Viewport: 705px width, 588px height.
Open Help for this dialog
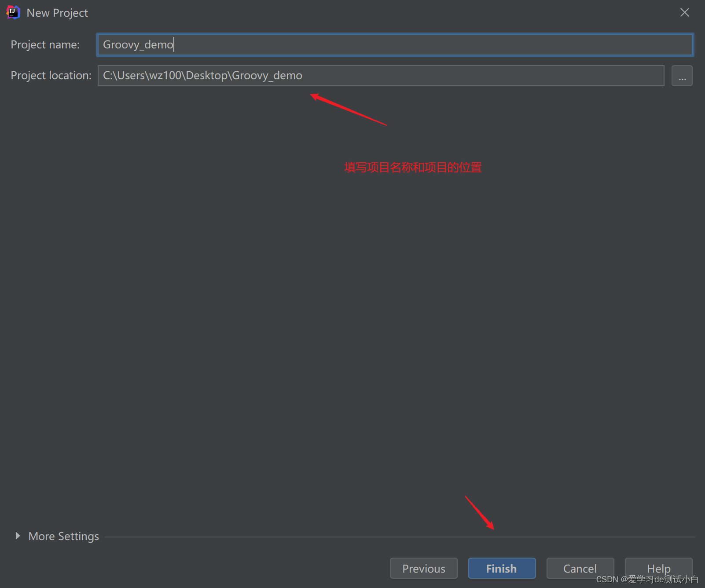coord(658,568)
